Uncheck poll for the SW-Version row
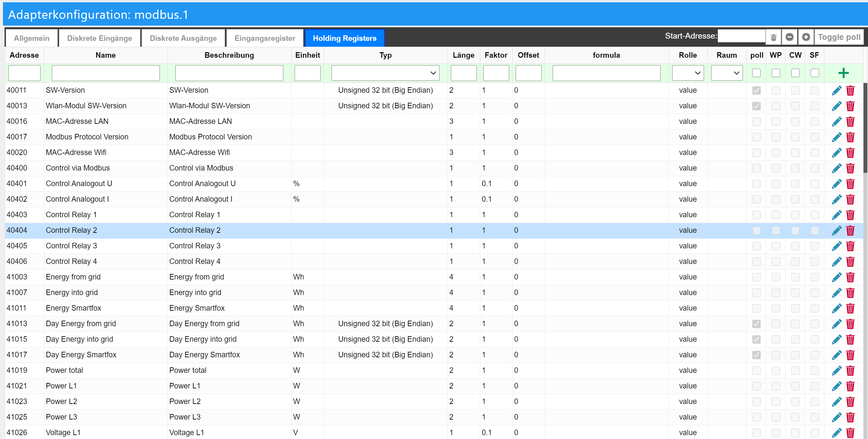Image resolution: width=868 pixels, height=439 pixels. coord(756,90)
